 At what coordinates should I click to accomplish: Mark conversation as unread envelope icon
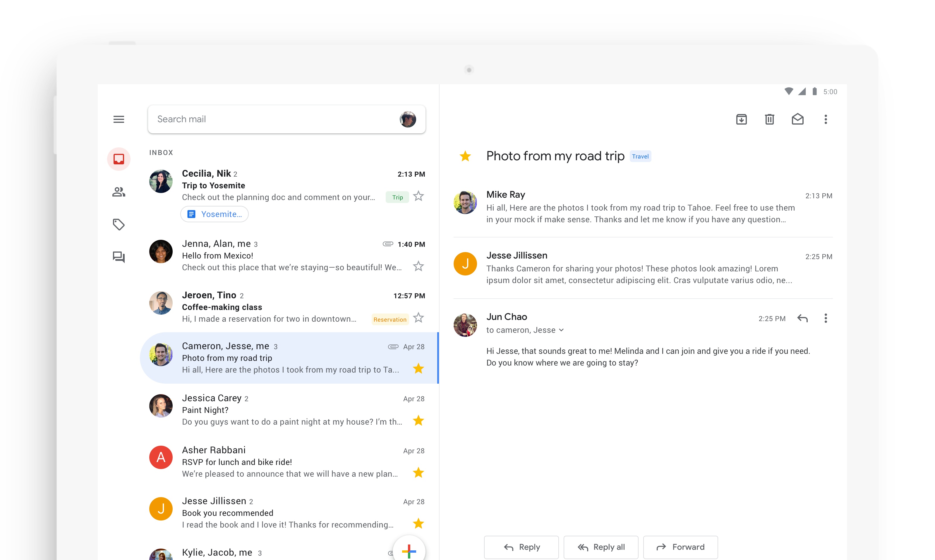coord(797,119)
